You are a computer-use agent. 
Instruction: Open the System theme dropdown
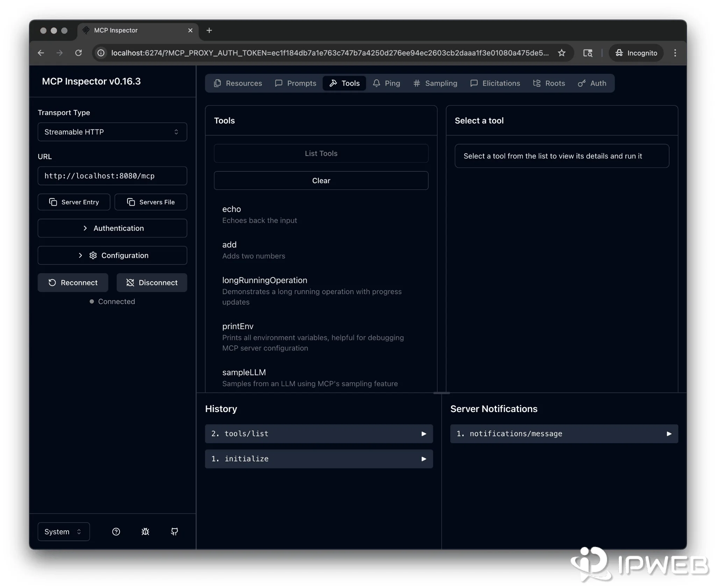(x=64, y=532)
